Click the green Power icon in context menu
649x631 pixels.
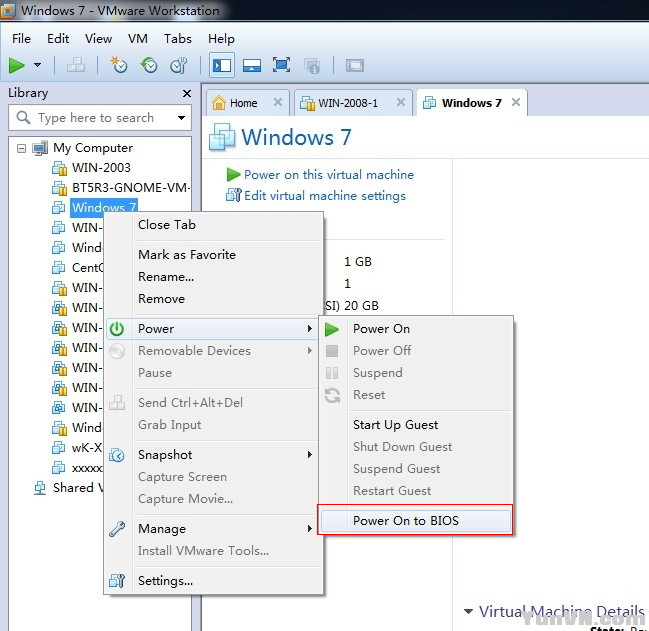click(117, 329)
